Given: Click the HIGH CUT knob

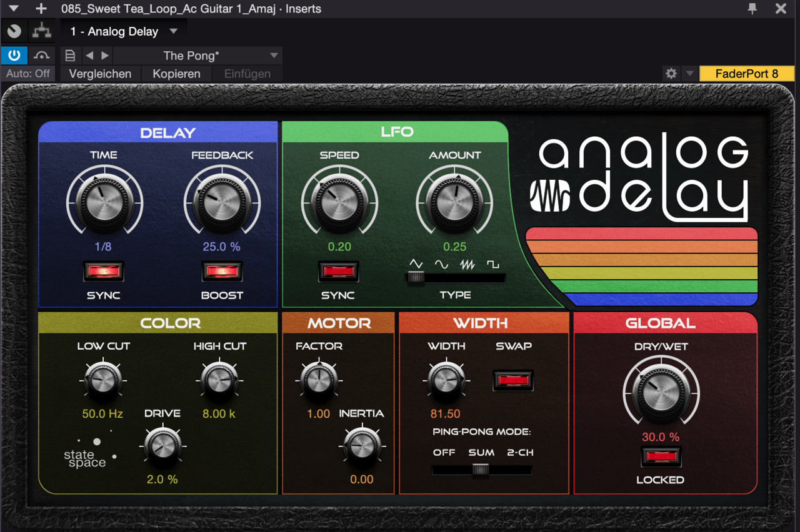Looking at the screenshot, I should click(219, 380).
